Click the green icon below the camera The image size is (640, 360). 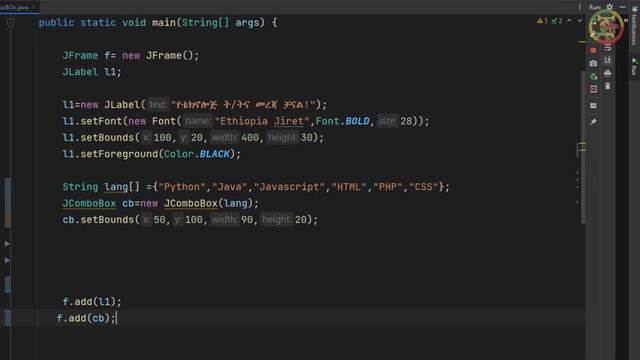593,76
